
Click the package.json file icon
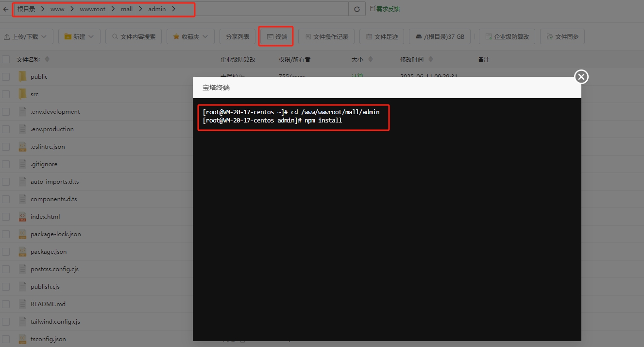pos(22,251)
